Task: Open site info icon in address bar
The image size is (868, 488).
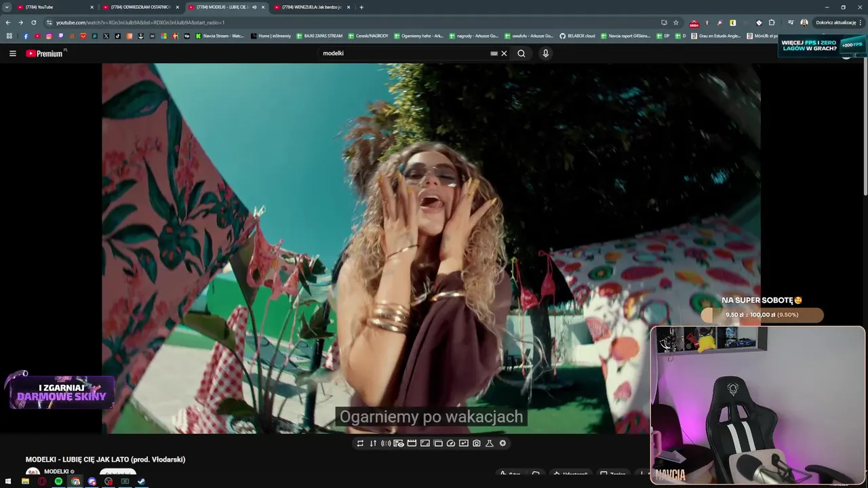Action: point(49,22)
